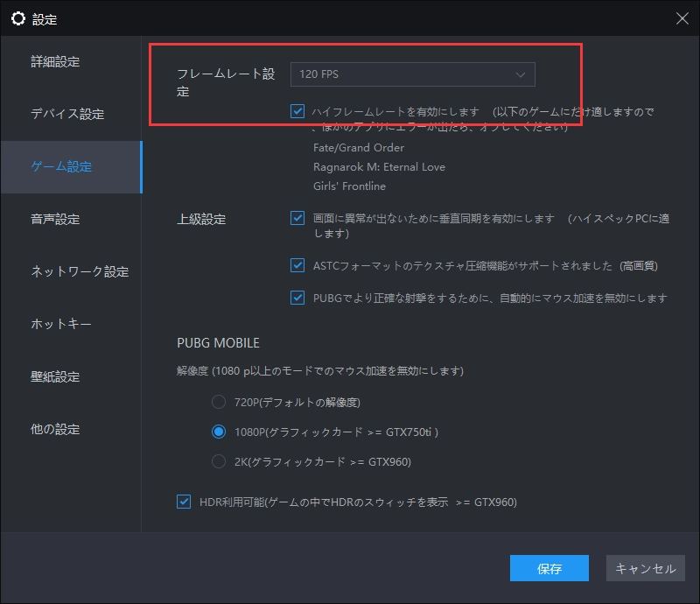This screenshot has height=604, width=700.
Task: Click Ragnarok M: Eternal Love text
Action: [x=379, y=166]
